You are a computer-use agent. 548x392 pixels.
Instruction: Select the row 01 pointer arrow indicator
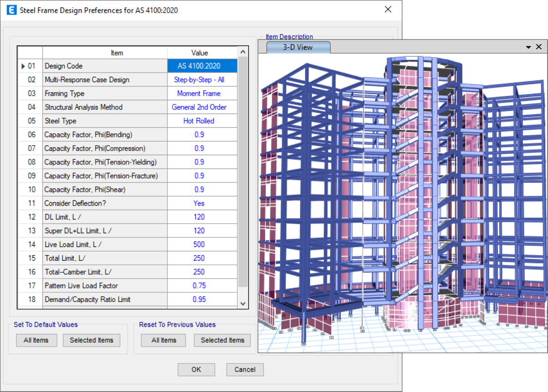pyautogui.click(x=23, y=66)
